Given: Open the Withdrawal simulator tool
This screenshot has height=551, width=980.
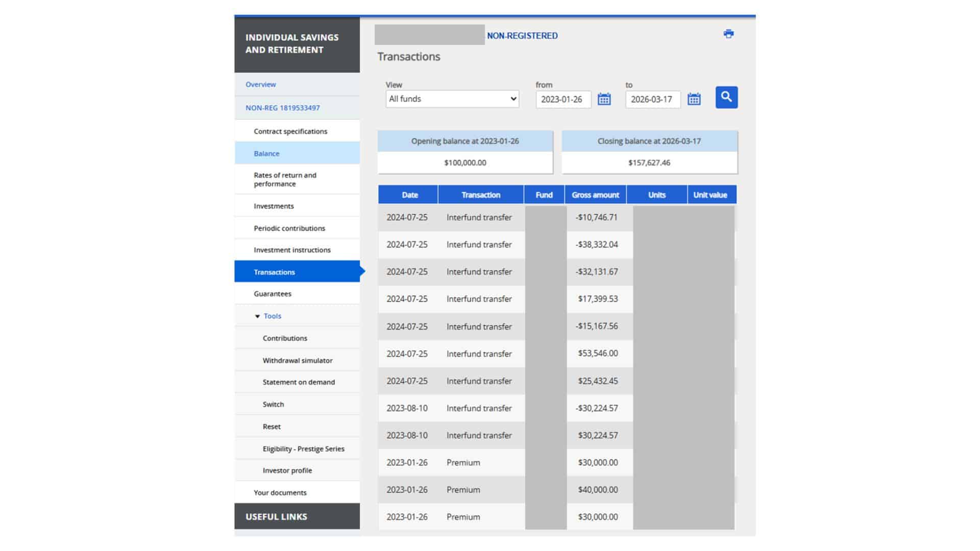Looking at the screenshot, I should [x=297, y=360].
